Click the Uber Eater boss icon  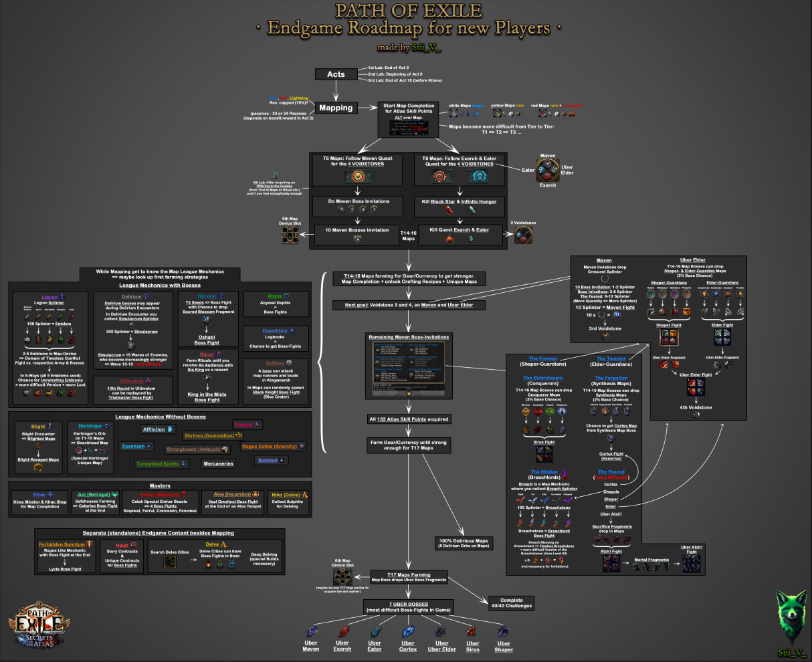point(375,632)
